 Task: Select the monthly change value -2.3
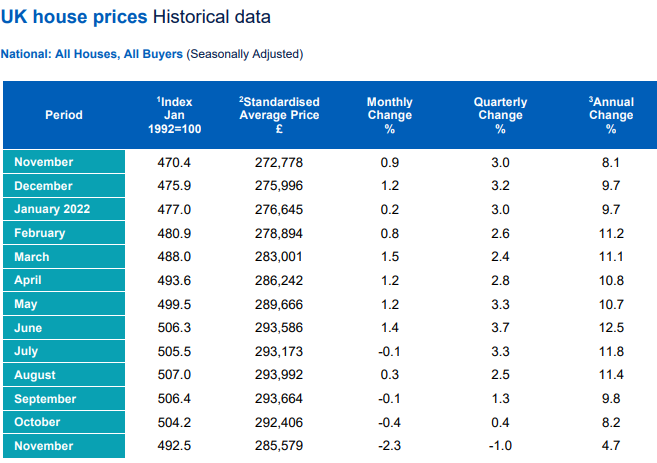point(389,446)
